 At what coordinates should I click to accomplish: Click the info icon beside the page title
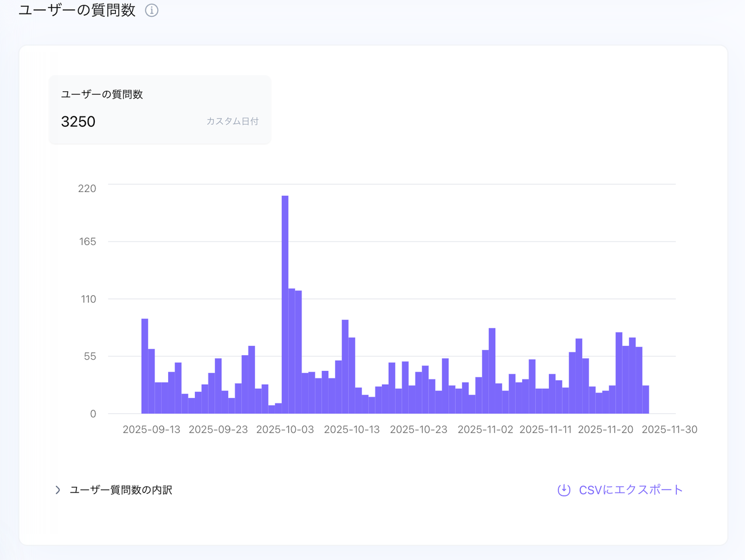point(151,10)
